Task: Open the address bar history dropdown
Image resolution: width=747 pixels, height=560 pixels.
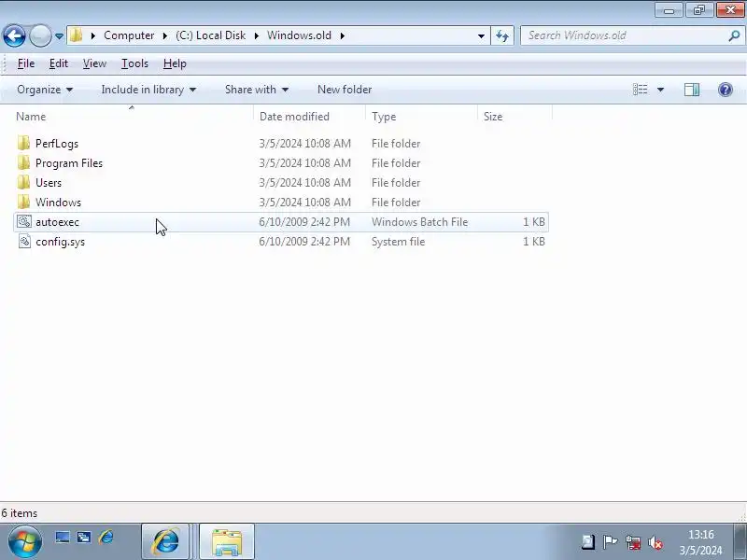Action: pos(481,35)
